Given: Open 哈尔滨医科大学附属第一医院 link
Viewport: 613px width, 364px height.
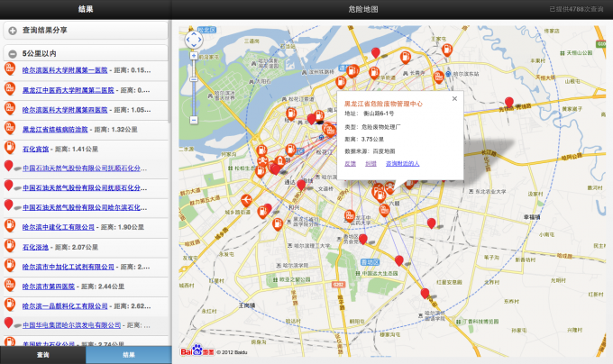Looking at the screenshot, I should coord(65,70).
